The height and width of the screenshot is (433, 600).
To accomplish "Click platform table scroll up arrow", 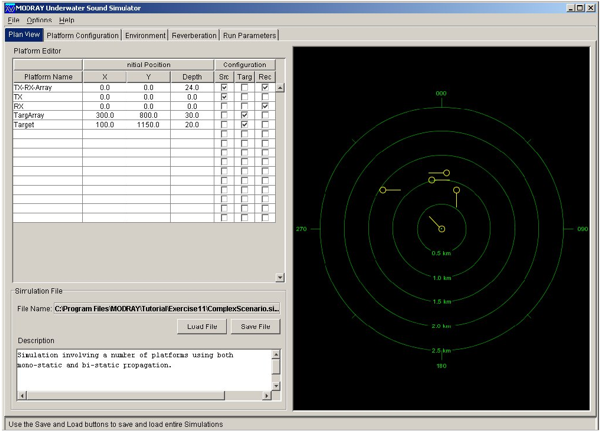I will (280, 88).
